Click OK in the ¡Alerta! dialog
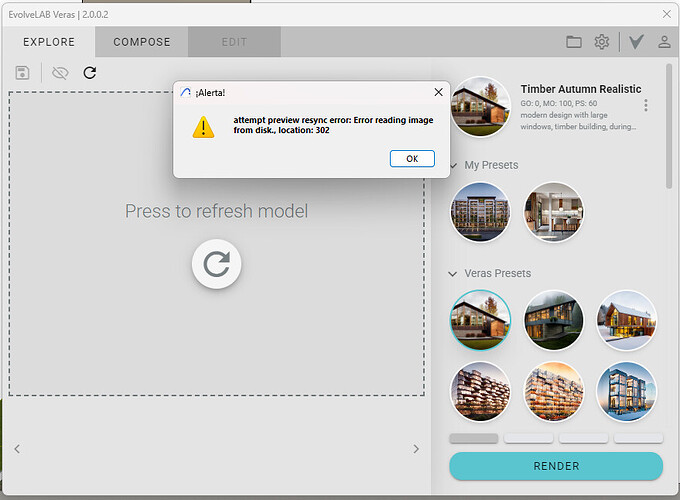The image size is (680, 500). click(412, 159)
